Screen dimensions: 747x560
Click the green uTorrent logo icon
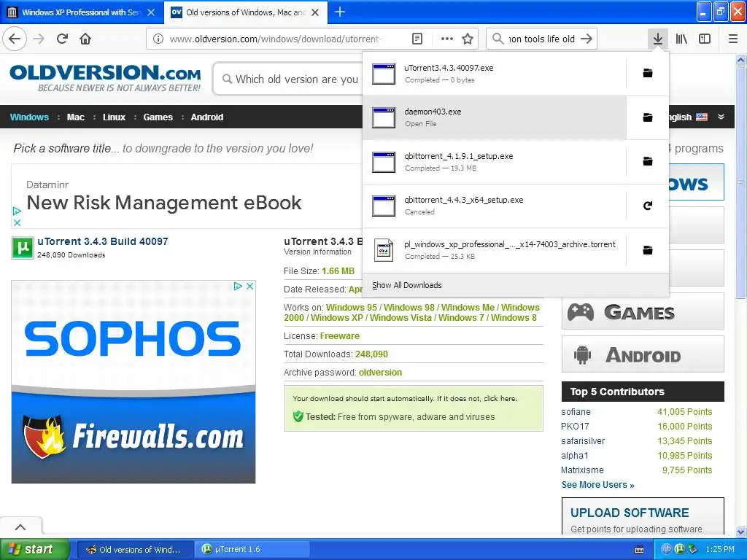23,248
